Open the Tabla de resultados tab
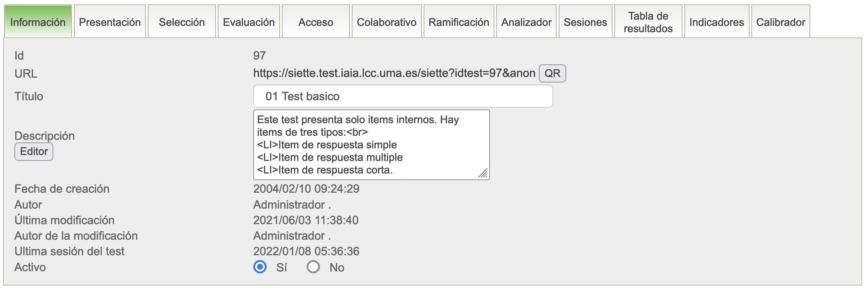 coord(648,22)
